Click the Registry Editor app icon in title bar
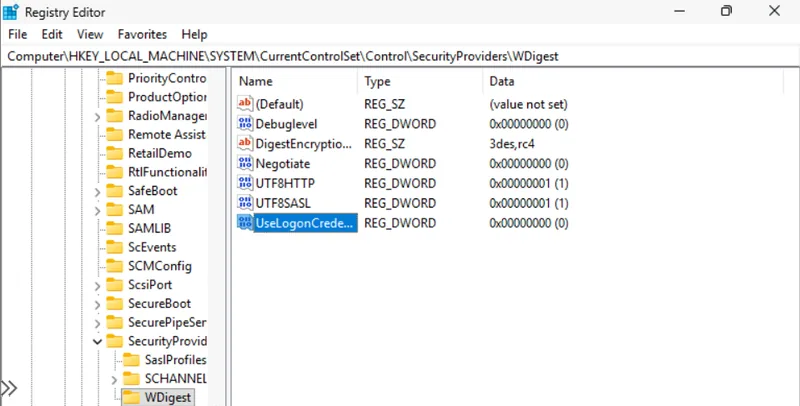 [11, 11]
